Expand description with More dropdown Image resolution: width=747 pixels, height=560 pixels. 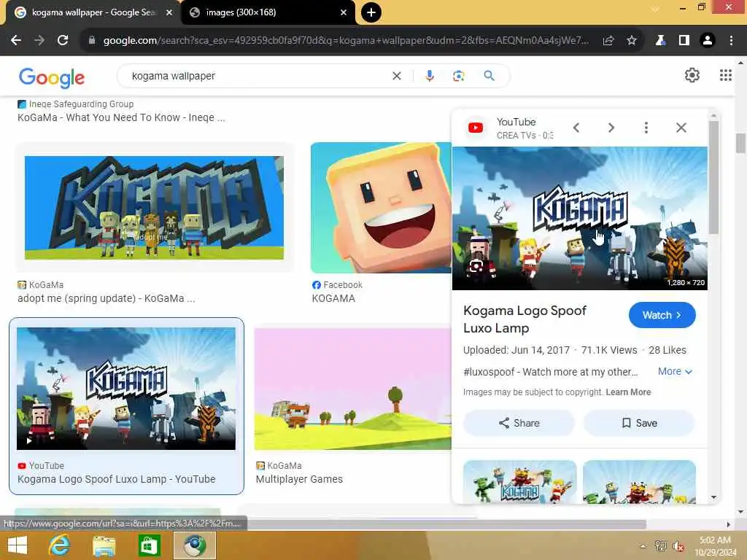pyautogui.click(x=675, y=371)
